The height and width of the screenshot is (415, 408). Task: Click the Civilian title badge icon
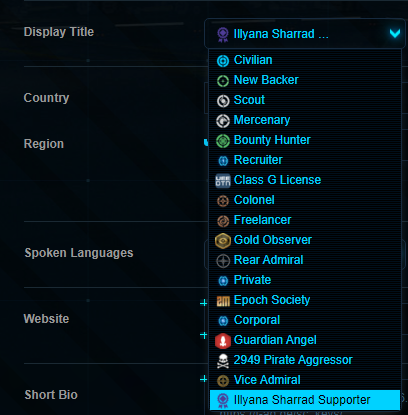223,61
